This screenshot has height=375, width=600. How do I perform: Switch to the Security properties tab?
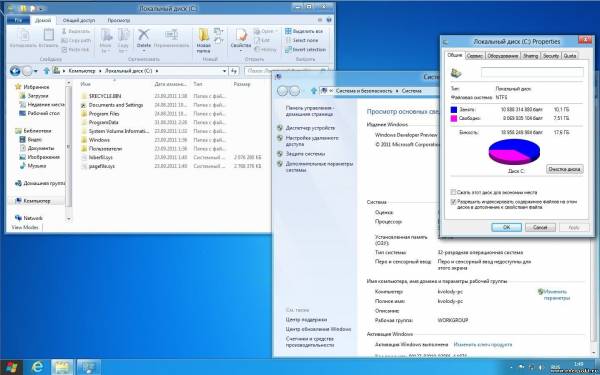coord(551,56)
